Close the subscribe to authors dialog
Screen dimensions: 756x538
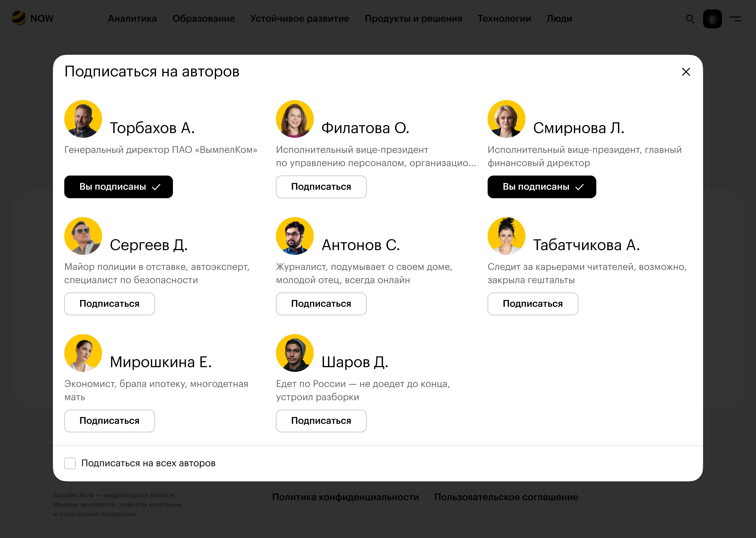point(686,71)
